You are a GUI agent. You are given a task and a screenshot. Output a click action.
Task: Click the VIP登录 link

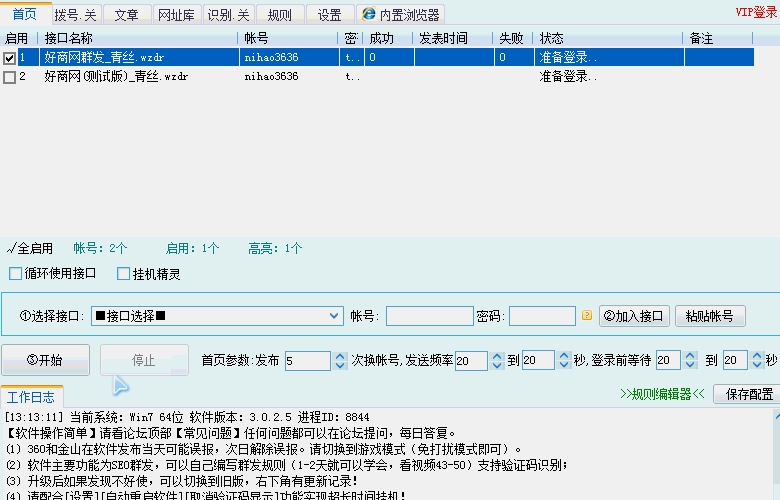[x=756, y=12]
